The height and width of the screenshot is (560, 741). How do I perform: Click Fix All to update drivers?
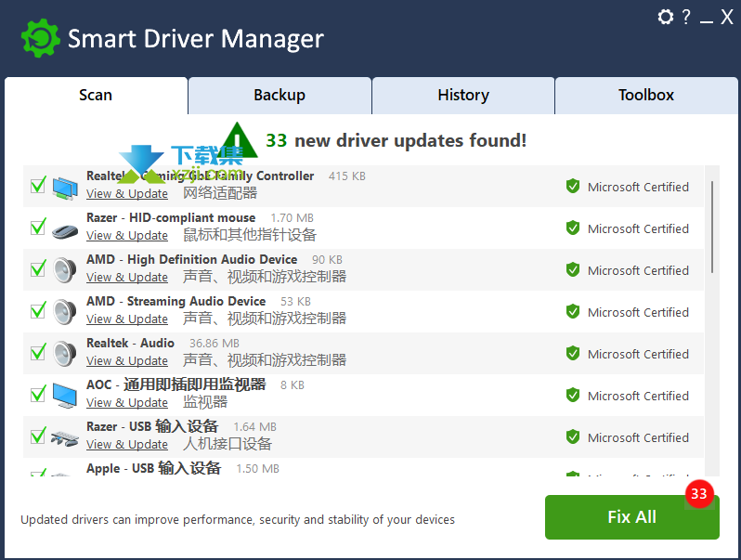point(631,517)
